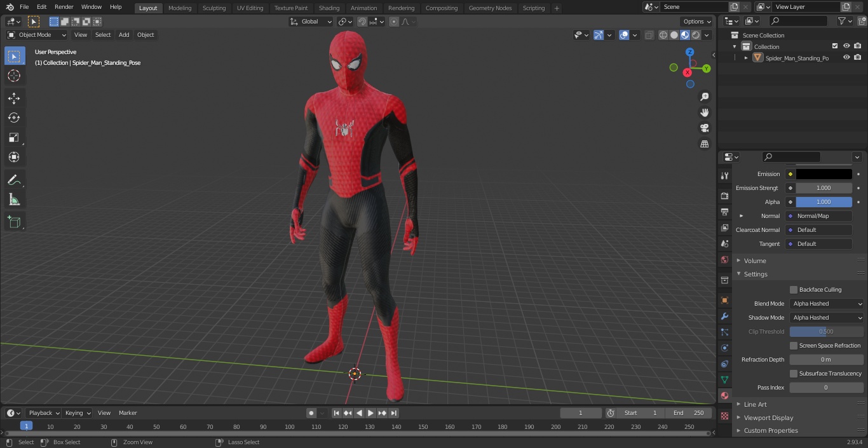Screen dimensions: 868x448
Task: Select the Annotate tool
Action: pos(14,180)
